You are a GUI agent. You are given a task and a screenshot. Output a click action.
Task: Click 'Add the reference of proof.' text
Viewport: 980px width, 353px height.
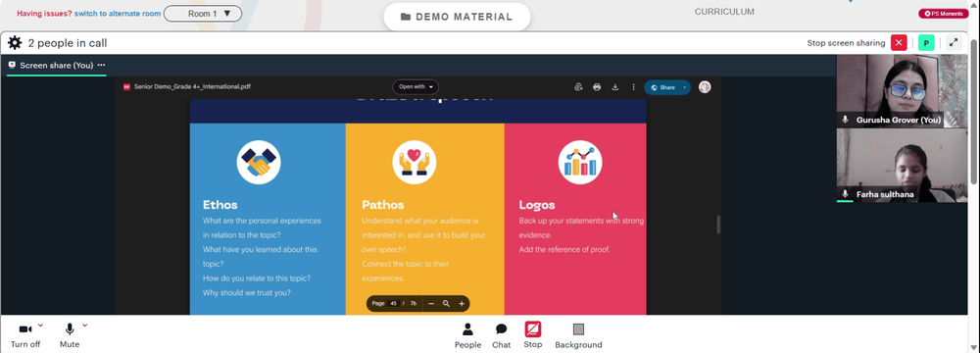(563, 249)
